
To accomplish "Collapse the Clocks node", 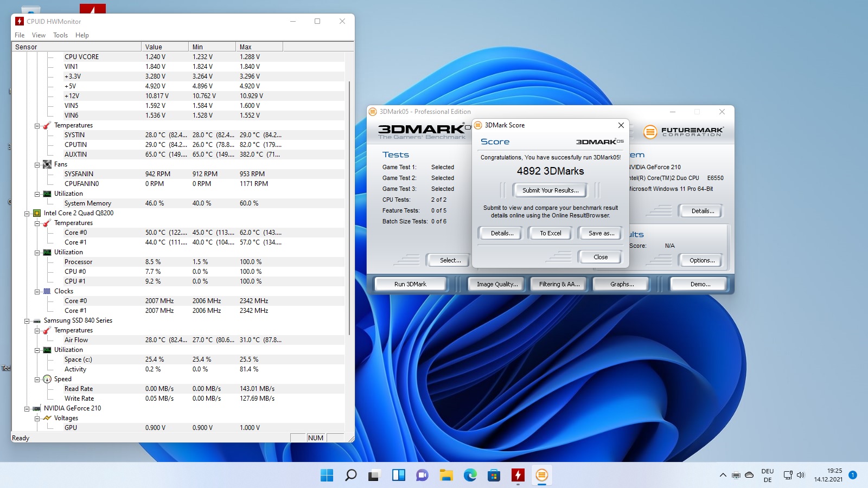I will (37, 291).
